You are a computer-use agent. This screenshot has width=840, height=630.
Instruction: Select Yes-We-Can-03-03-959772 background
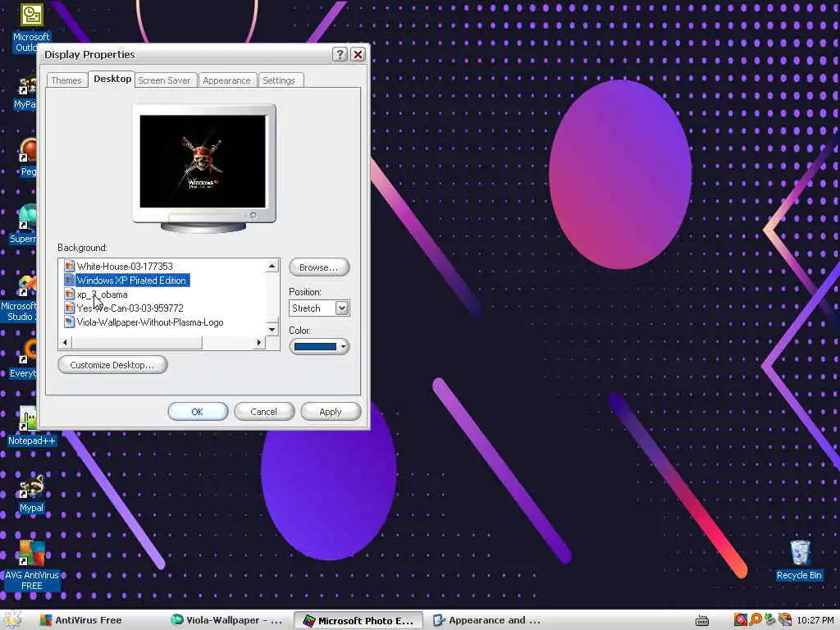click(130, 308)
